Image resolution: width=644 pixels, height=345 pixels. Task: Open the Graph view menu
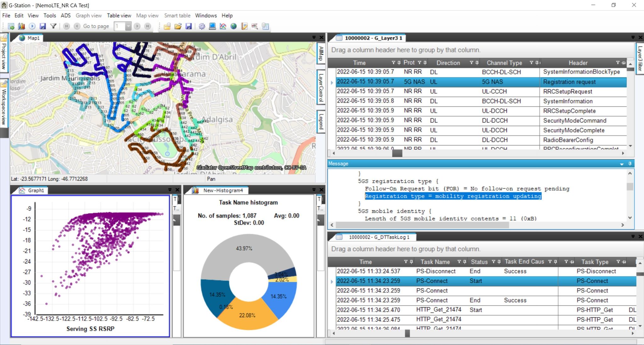pyautogui.click(x=89, y=15)
